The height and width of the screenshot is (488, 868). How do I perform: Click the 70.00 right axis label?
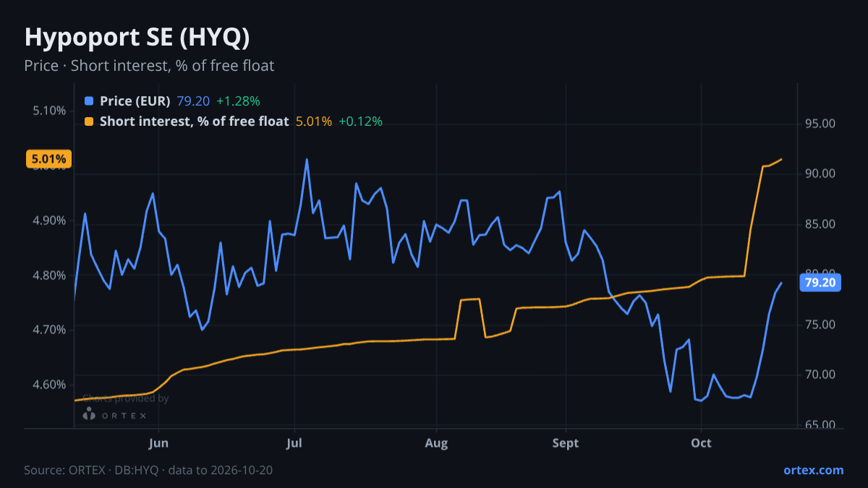coord(820,375)
